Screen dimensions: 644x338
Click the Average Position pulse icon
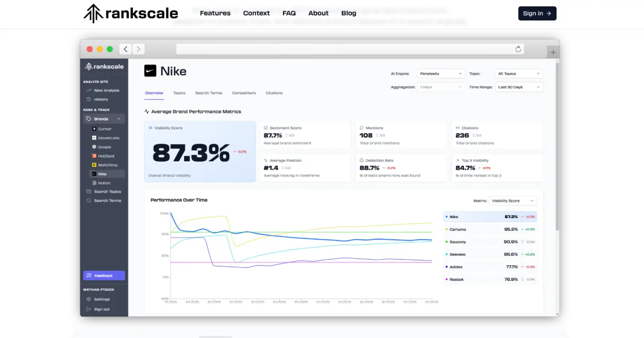[266, 160]
